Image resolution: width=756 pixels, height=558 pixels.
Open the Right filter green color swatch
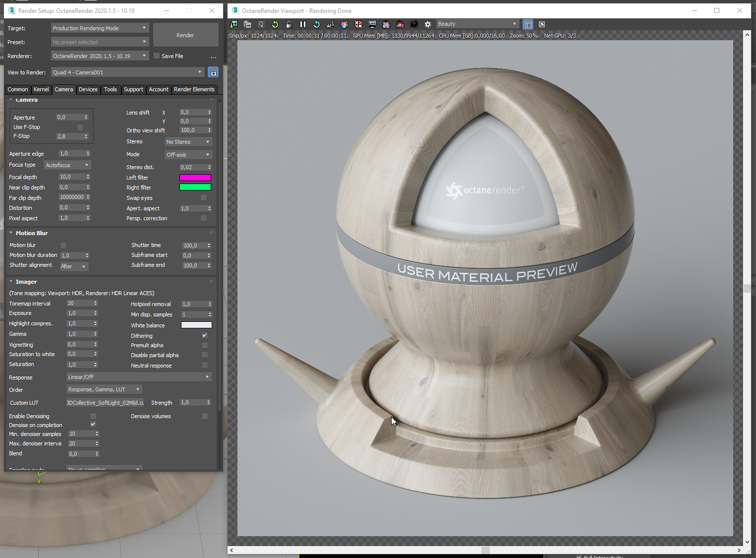(x=195, y=187)
